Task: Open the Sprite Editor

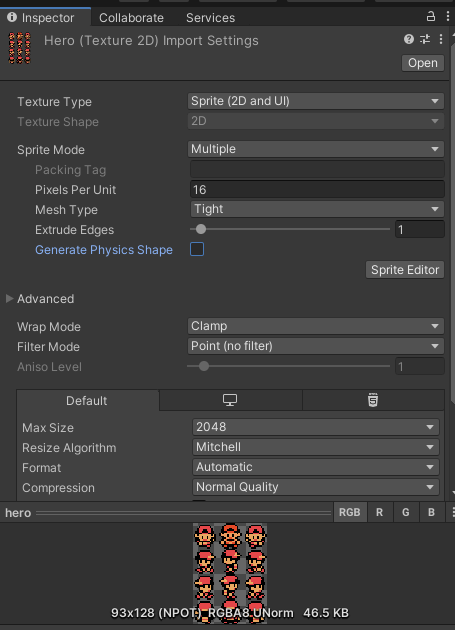Action: point(405,270)
